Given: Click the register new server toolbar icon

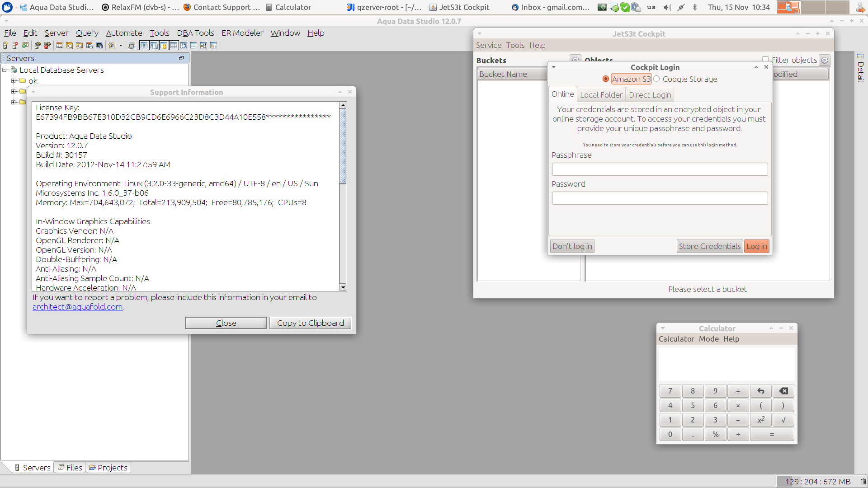Looking at the screenshot, I should 5,45.
